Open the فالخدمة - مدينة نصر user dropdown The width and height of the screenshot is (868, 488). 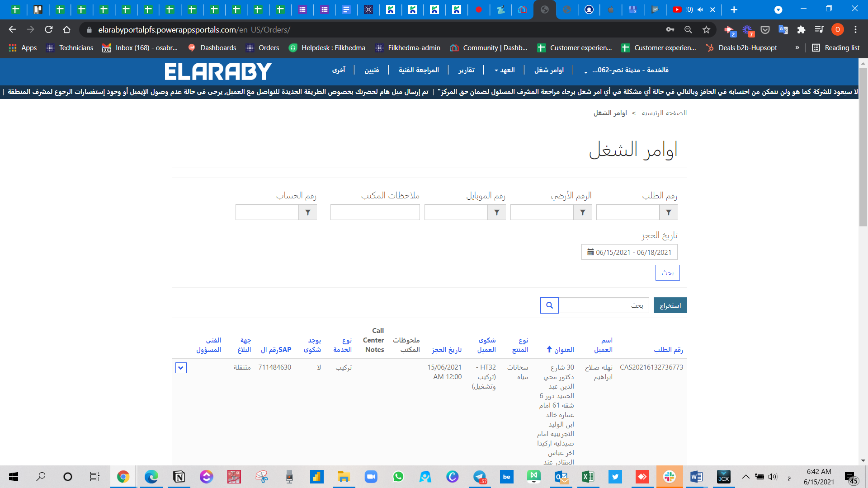click(x=626, y=70)
